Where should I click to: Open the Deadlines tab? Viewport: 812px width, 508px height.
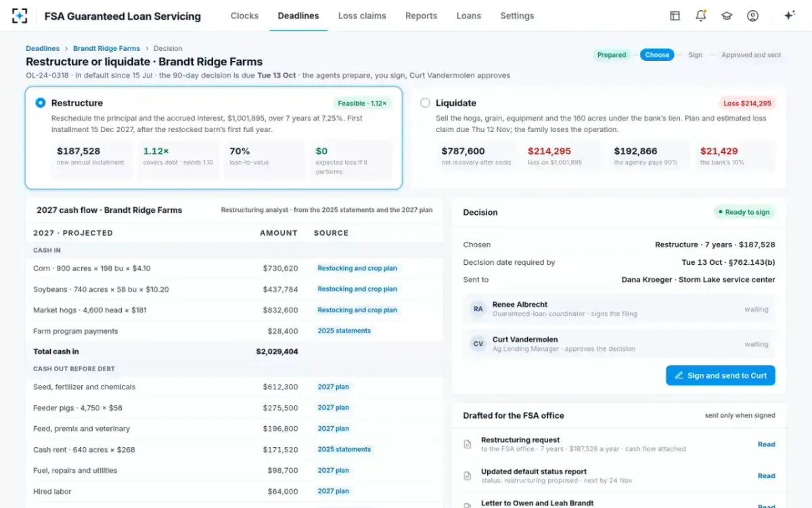298,16
